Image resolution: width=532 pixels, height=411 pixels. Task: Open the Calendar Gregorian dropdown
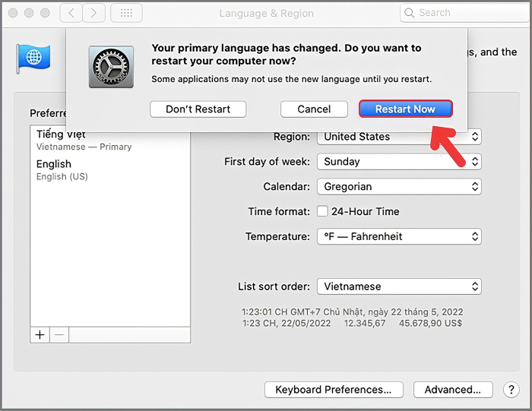point(399,187)
